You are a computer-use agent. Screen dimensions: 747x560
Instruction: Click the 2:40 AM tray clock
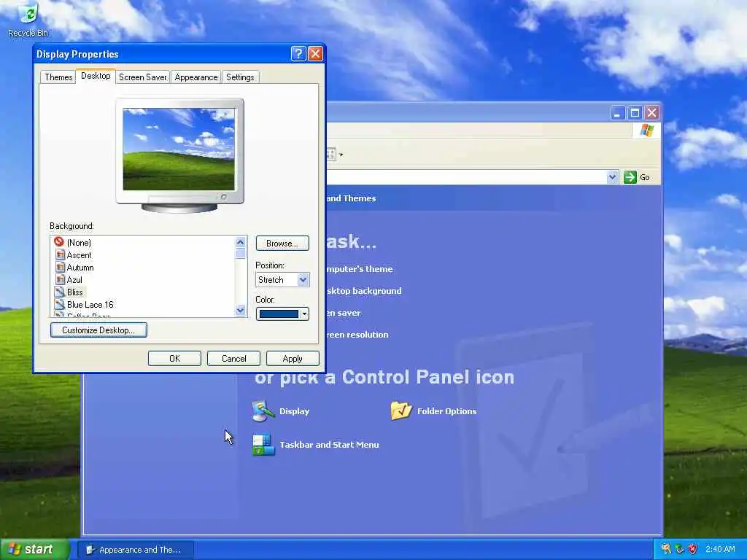[720, 550]
